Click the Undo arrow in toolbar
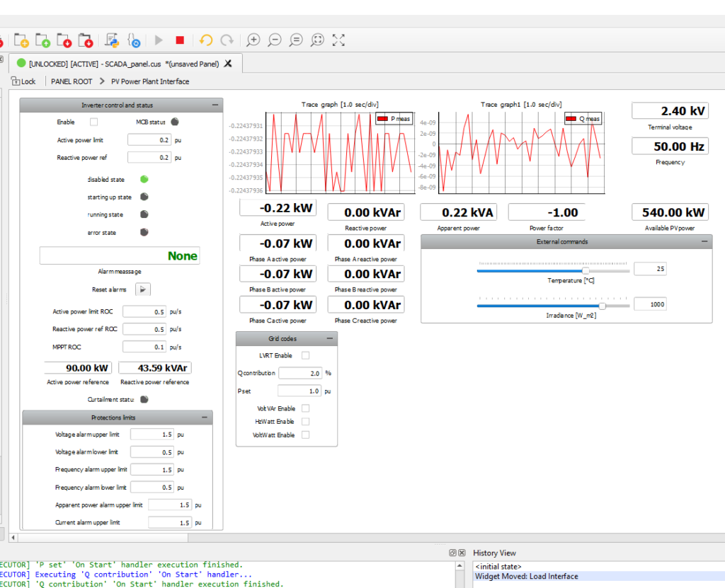Image resolution: width=725 pixels, height=588 pixels. point(206,40)
